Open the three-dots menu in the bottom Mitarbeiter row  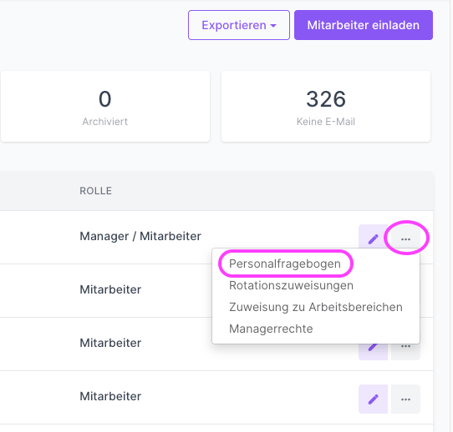(406, 399)
